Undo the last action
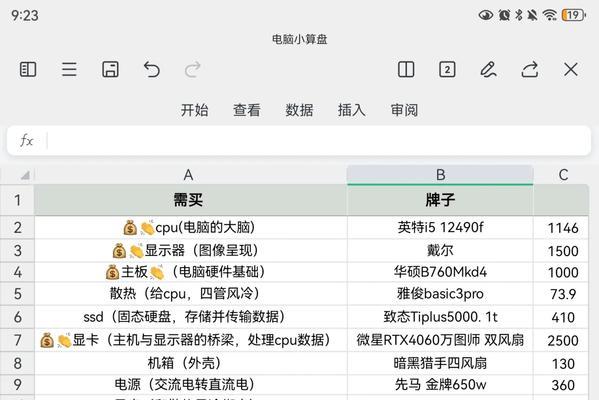 coord(152,70)
